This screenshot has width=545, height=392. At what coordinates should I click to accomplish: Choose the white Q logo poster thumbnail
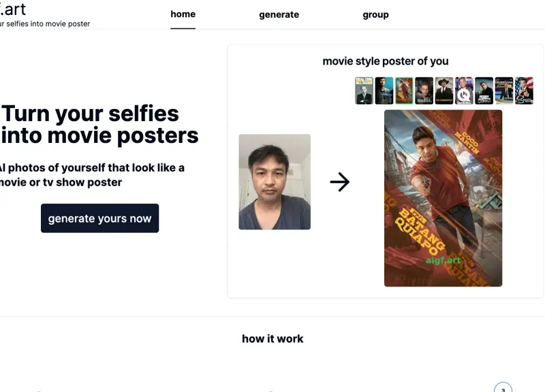tap(464, 91)
